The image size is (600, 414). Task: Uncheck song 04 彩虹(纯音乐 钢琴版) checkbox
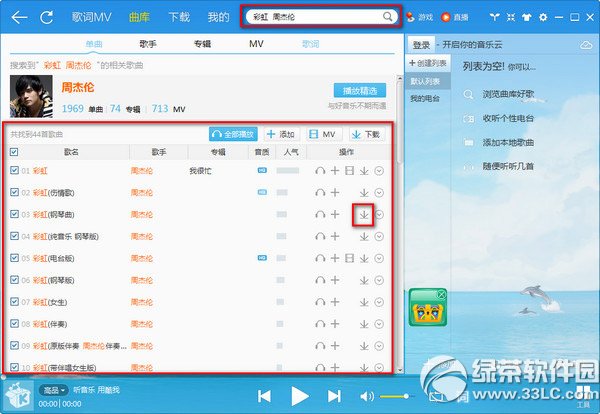(x=14, y=236)
